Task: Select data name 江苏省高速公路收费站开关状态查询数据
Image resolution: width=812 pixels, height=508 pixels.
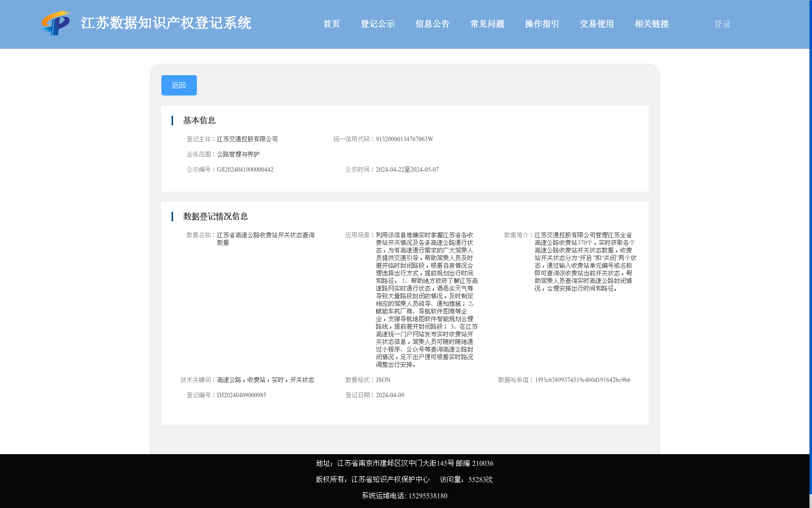Action: tap(266, 239)
